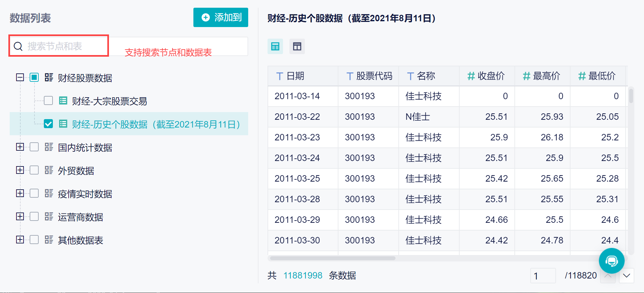Collapse the 财经股票数据 tree node

coord(20,77)
